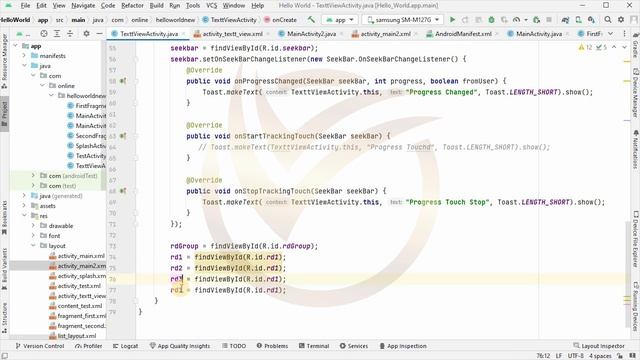Start debugging with the green bug icon
Image resolution: width=640 pixels, height=360 pixels.
(x=491, y=19)
